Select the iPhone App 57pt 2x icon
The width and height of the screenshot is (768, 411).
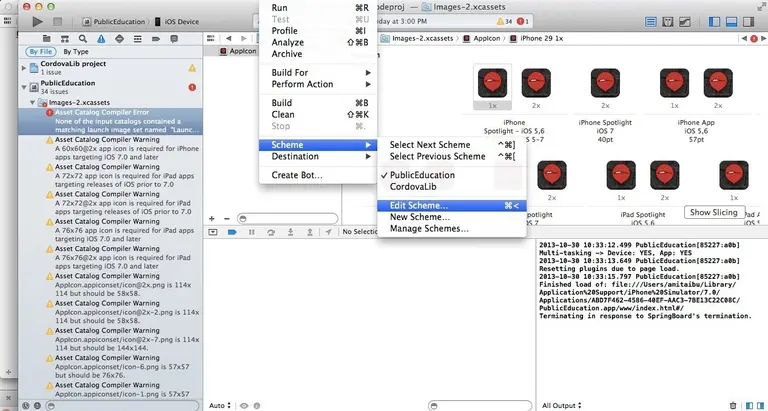coord(718,83)
